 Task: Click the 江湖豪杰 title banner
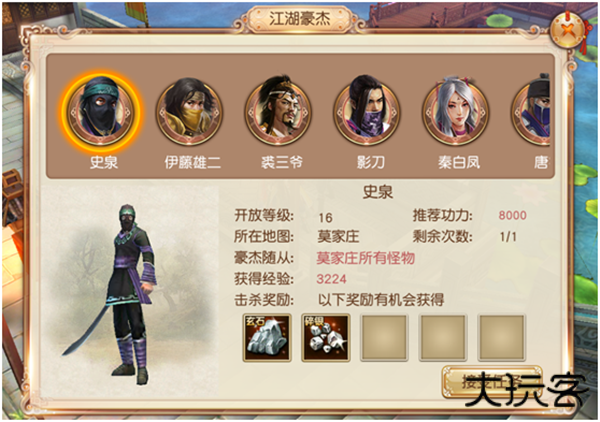point(300,18)
